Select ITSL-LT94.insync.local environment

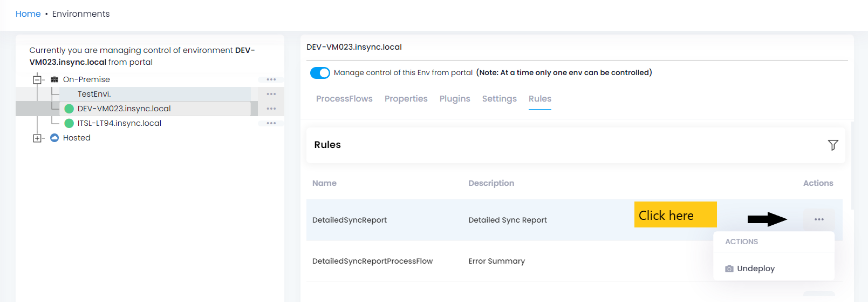tap(119, 123)
